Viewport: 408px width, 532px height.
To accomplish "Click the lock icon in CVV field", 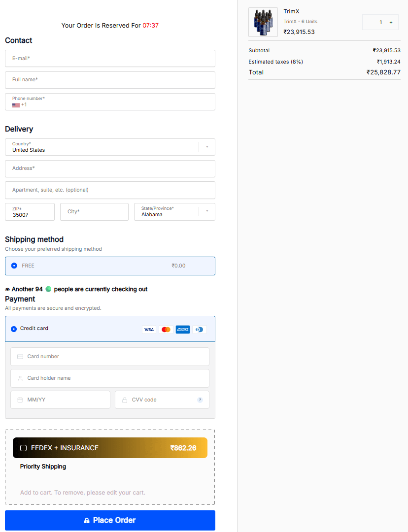I will click(x=124, y=399).
